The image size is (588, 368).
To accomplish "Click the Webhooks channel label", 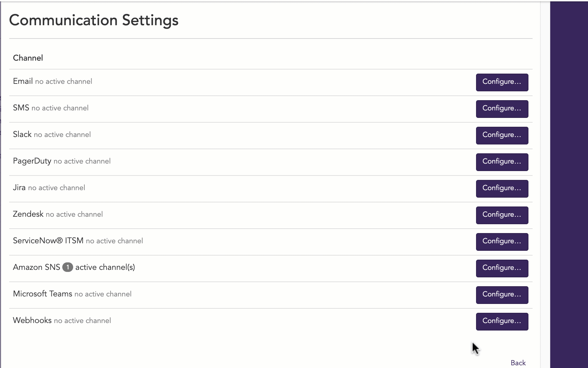I will coord(32,320).
